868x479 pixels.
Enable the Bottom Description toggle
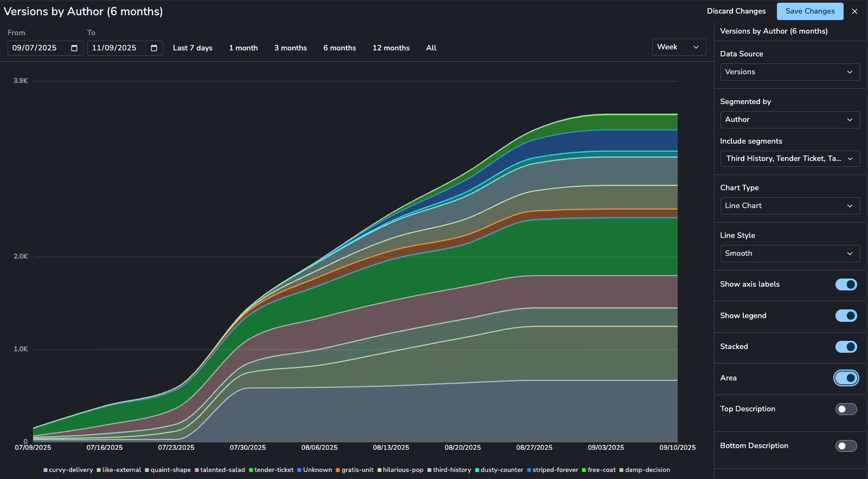click(x=846, y=446)
